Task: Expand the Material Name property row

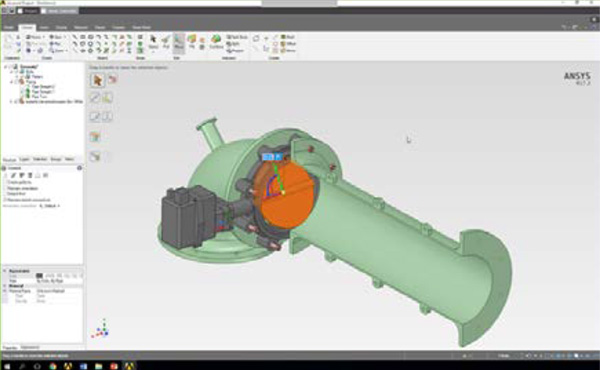Action: click(5, 291)
